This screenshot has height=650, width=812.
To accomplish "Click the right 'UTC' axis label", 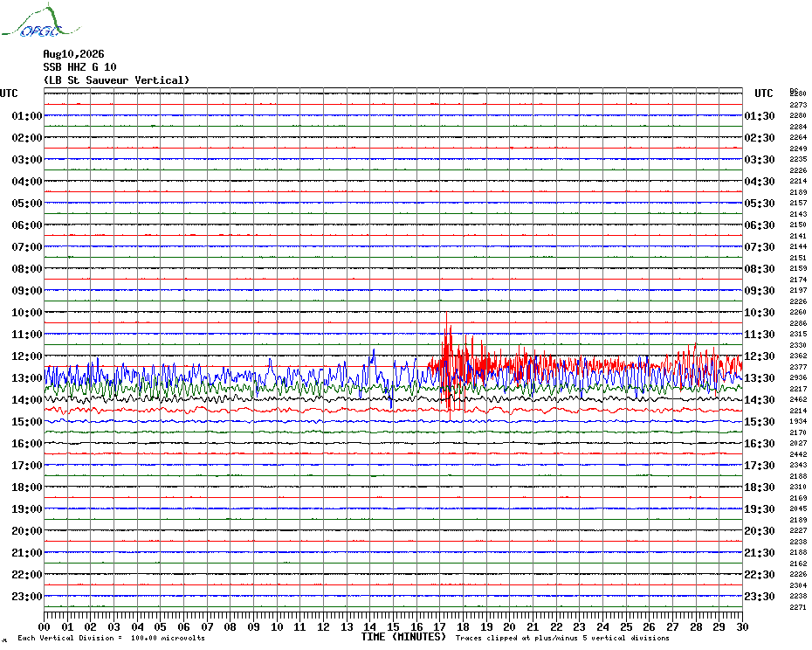I will tap(763, 93).
